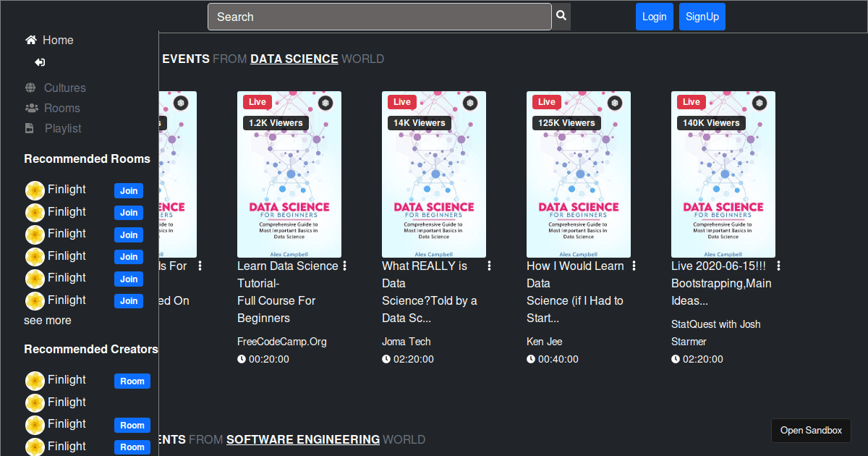This screenshot has width=868, height=456.
Task: Open Playlist via the video file icon
Action: pyautogui.click(x=30, y=129)
